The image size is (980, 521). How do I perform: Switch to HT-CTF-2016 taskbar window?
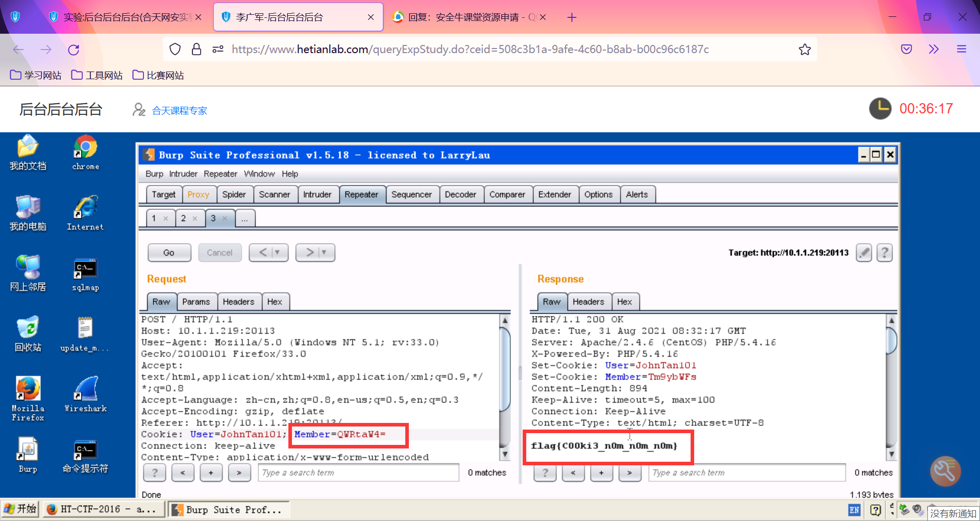click(x=103, y=509)
